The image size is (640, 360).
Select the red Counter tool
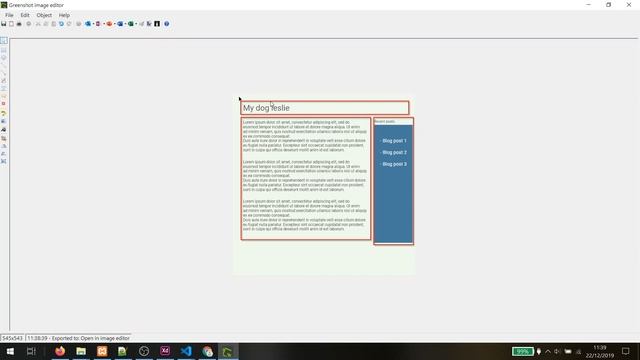pos(4,104)
